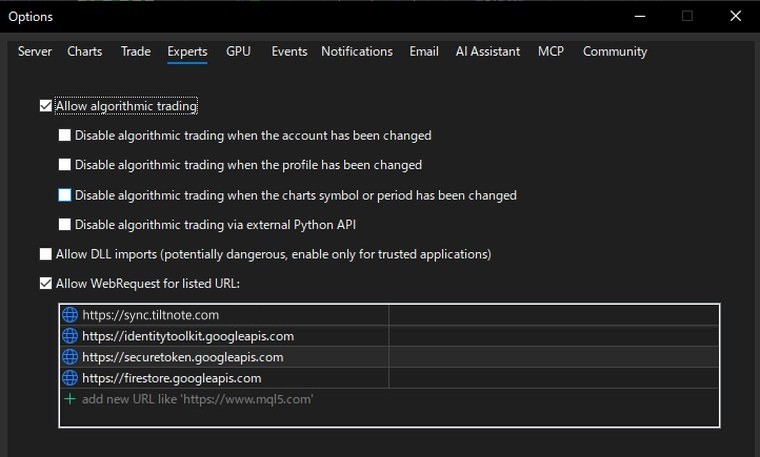Switch to the Charts tab
The width and height of the screenshot is (760, 457).
(x=85, y=51)
